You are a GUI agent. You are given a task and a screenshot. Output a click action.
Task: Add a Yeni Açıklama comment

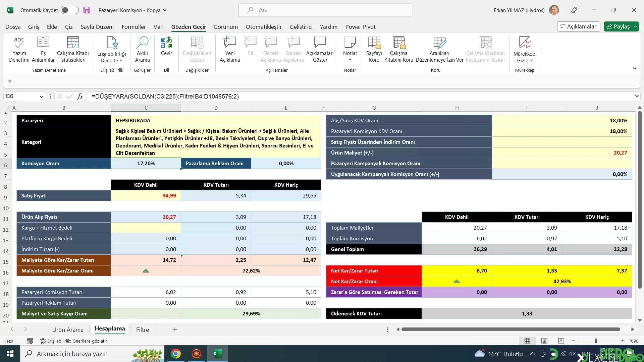(230, 50)
